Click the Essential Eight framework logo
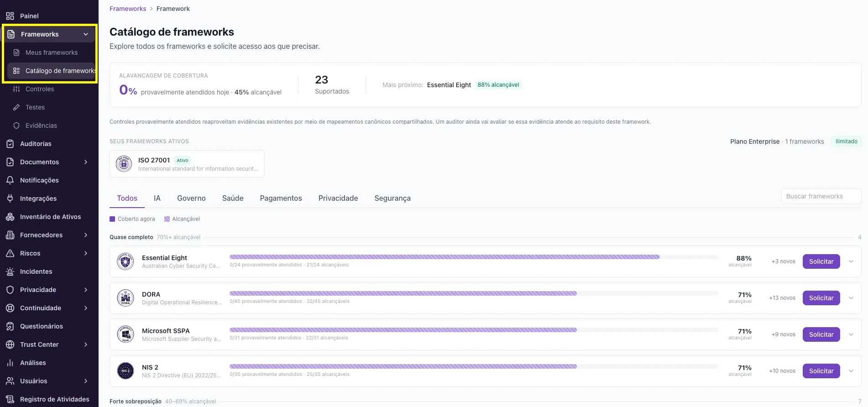This screenshot has height=407, width=868. [x=125, y=261]
